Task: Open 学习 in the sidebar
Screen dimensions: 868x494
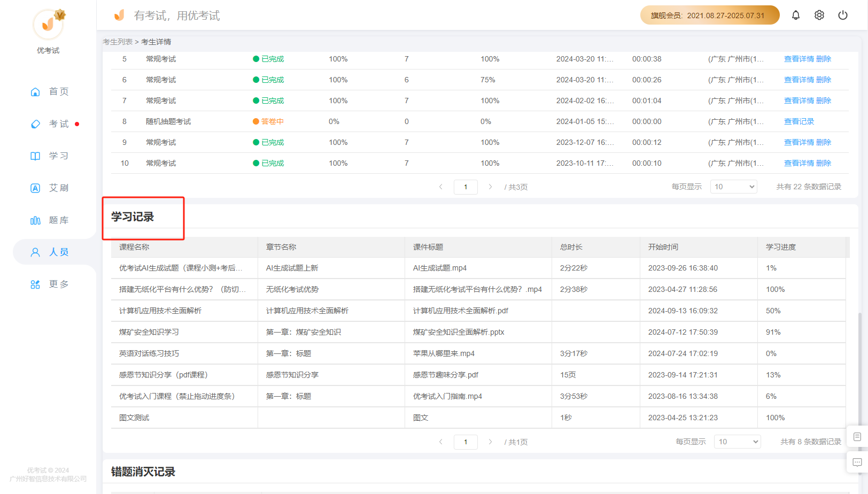Action: coord(49,156)
